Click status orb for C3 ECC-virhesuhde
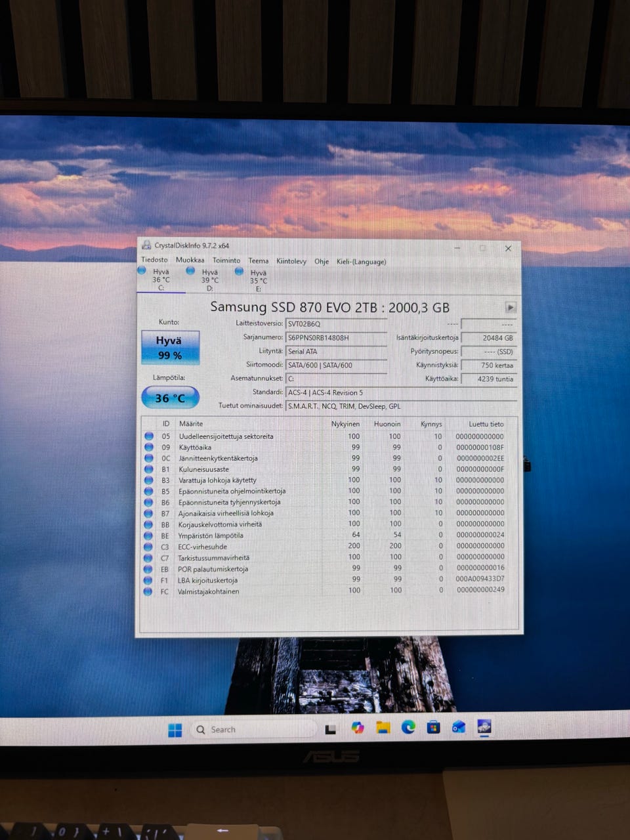 148,547
